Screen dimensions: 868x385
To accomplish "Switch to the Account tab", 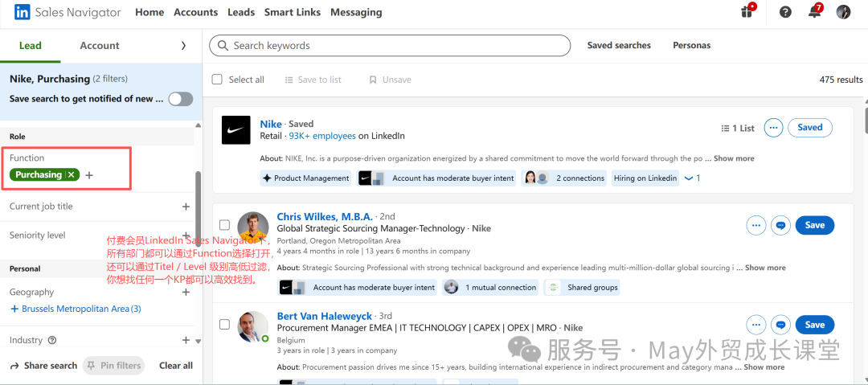I will pyautogui.click(x=100, y=46).
